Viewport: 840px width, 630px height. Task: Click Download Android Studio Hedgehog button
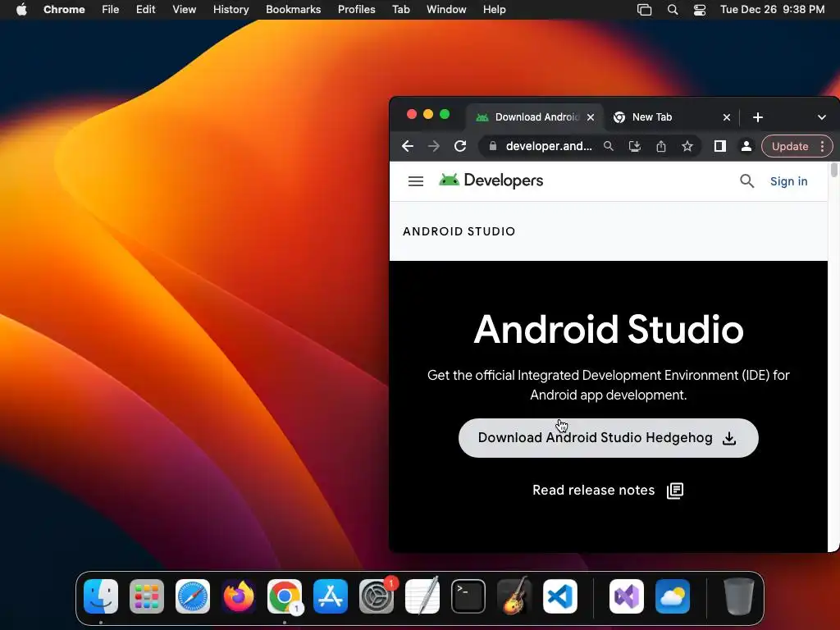tap(608, 438)
